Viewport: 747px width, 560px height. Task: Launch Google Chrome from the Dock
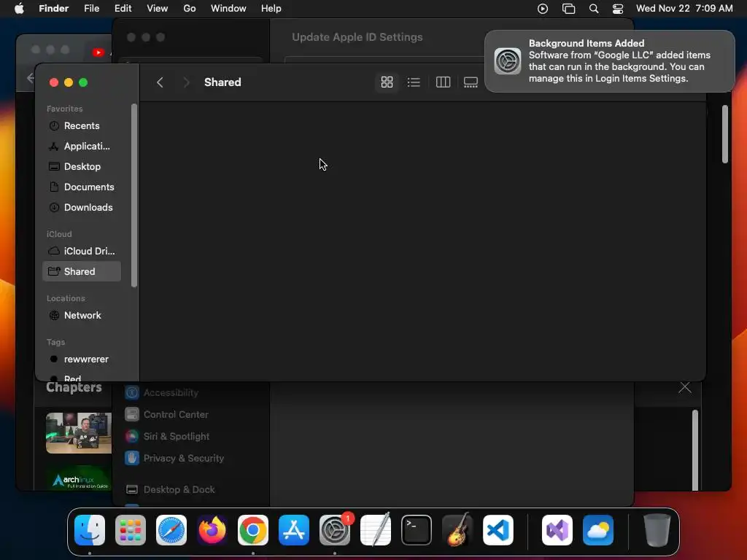253,530
